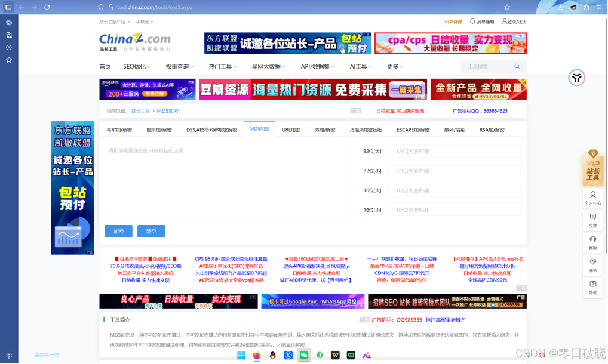Click the 登录/注册 link
The height and width of the screenshot is (364, 608).
(515, 21)
